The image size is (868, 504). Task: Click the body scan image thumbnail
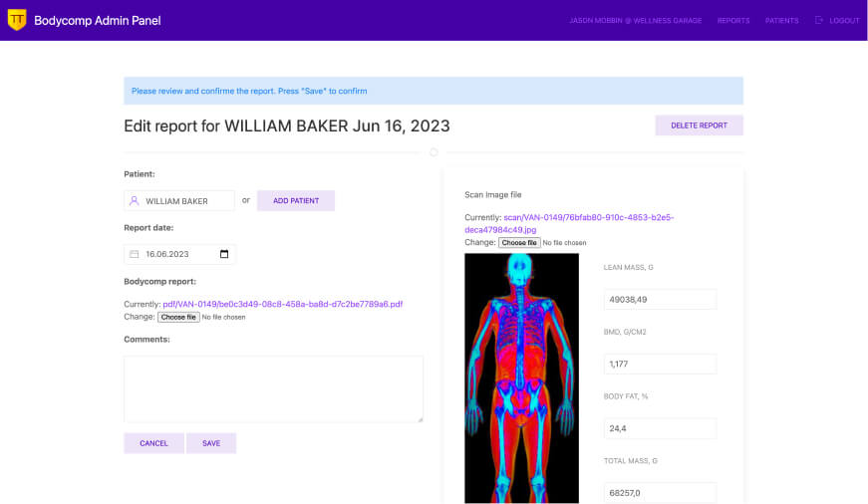tap(521, 378)
